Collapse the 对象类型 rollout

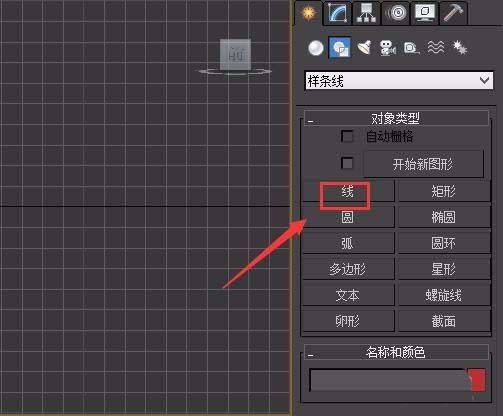[396, 118]
